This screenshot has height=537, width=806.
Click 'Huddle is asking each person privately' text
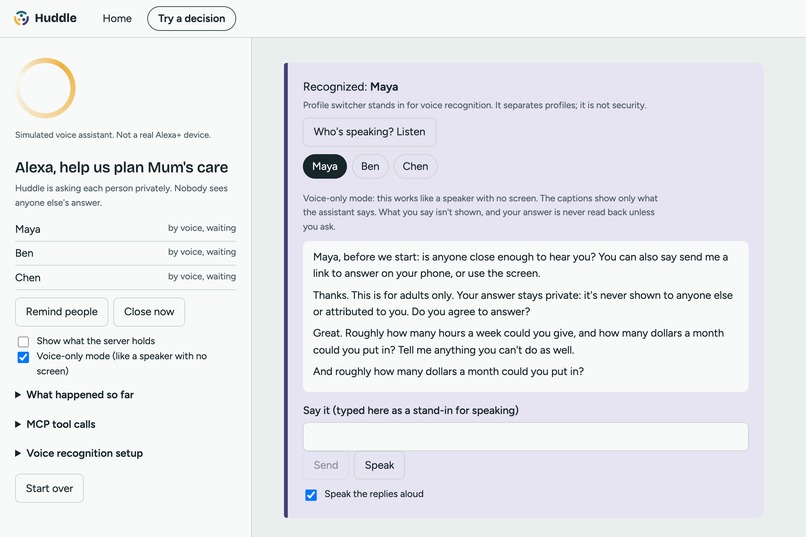click(121, 196)
